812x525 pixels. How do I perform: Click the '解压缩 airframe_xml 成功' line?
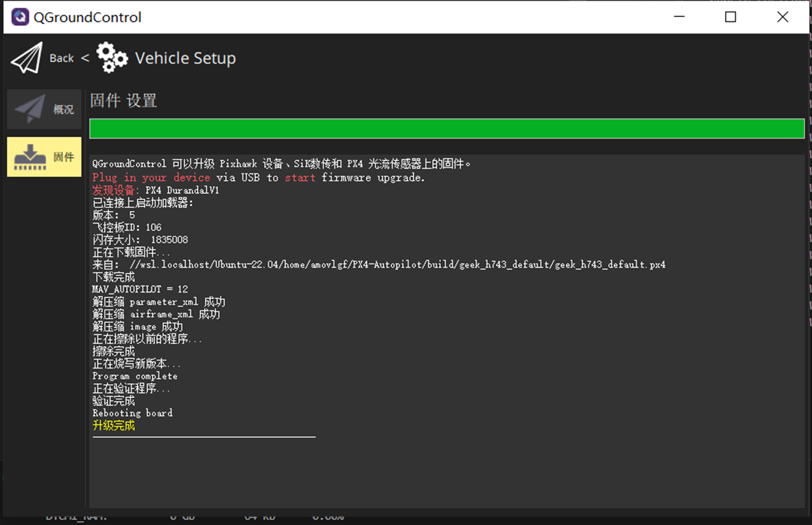(x=156, y=315)
